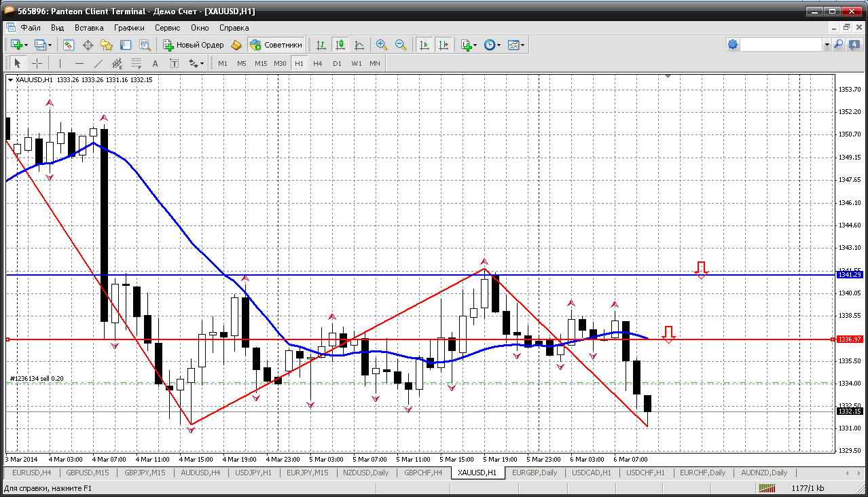The image size is (868, 497).
Task: Switch to M15 timeframe
Action: (261, 63)
